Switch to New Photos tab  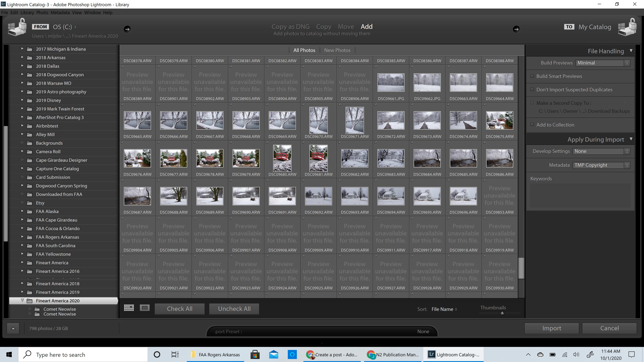[x=337, y=50]
